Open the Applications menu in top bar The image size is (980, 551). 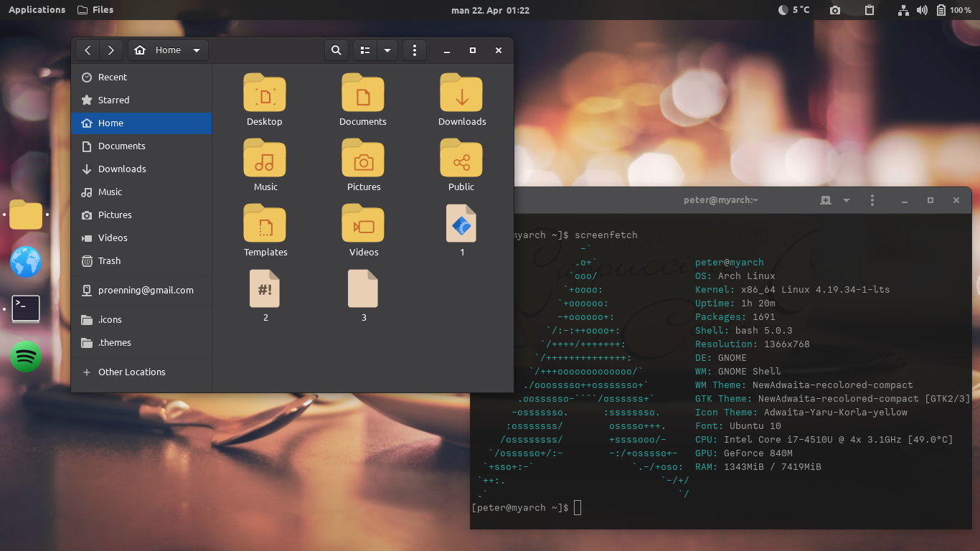(37, 10)
